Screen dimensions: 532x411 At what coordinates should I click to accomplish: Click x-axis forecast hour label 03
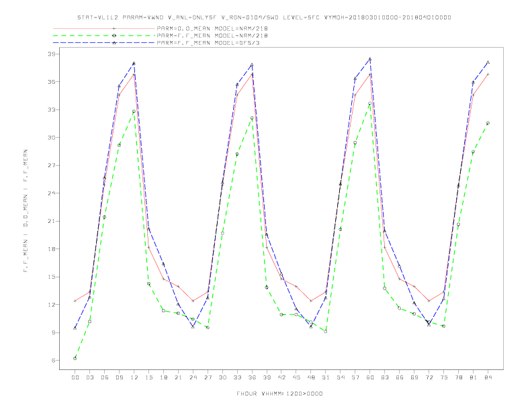89,377
